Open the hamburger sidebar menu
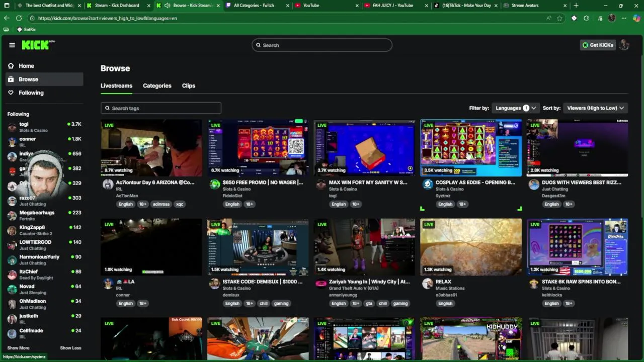644x362 pixels. [x=12, y=45]
